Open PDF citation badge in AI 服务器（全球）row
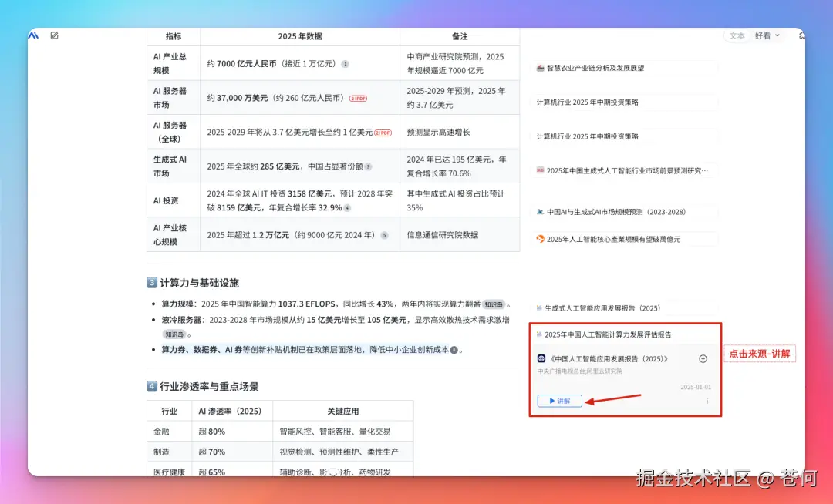Screen dimensions: 833x504 pos(383,133)
